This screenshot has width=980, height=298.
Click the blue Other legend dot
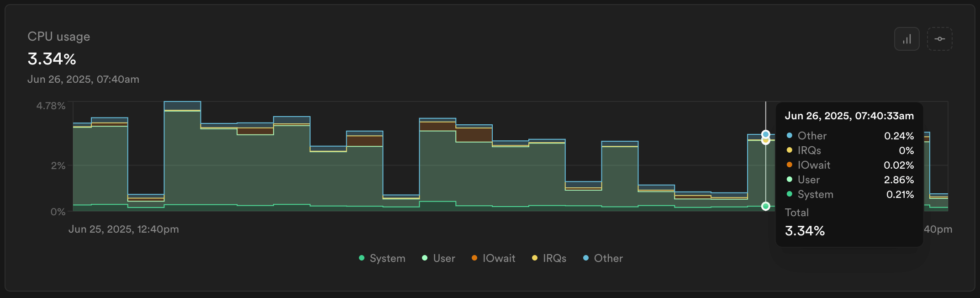586,258
